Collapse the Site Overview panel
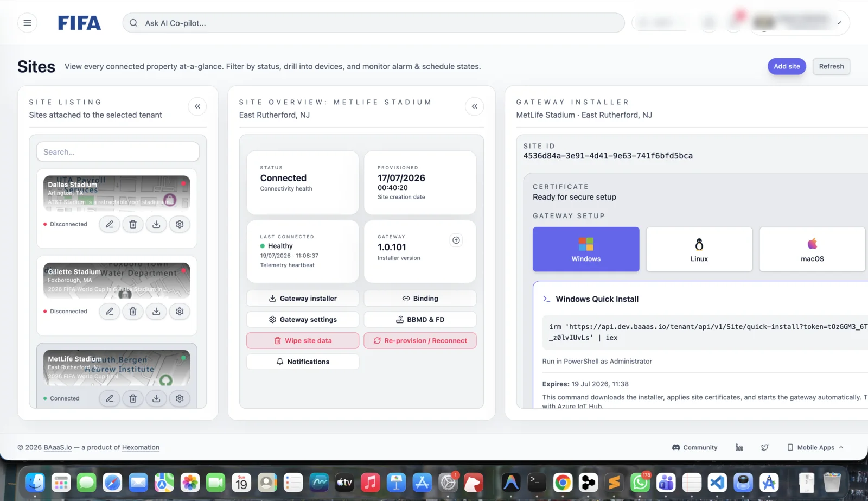 475,106
